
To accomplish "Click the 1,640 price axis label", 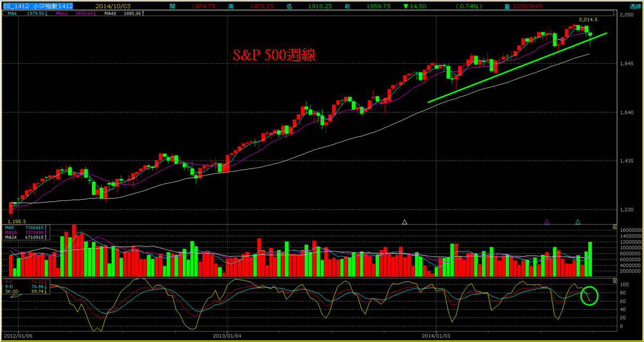I will point(628,112).
